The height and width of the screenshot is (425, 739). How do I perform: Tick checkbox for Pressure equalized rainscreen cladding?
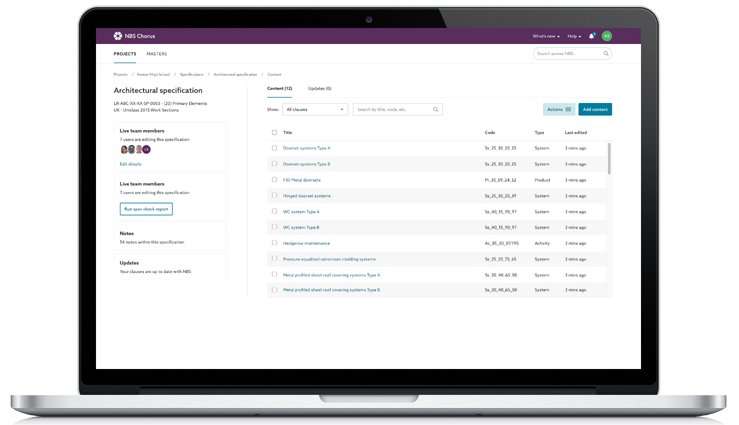click(x=274, y=259)
